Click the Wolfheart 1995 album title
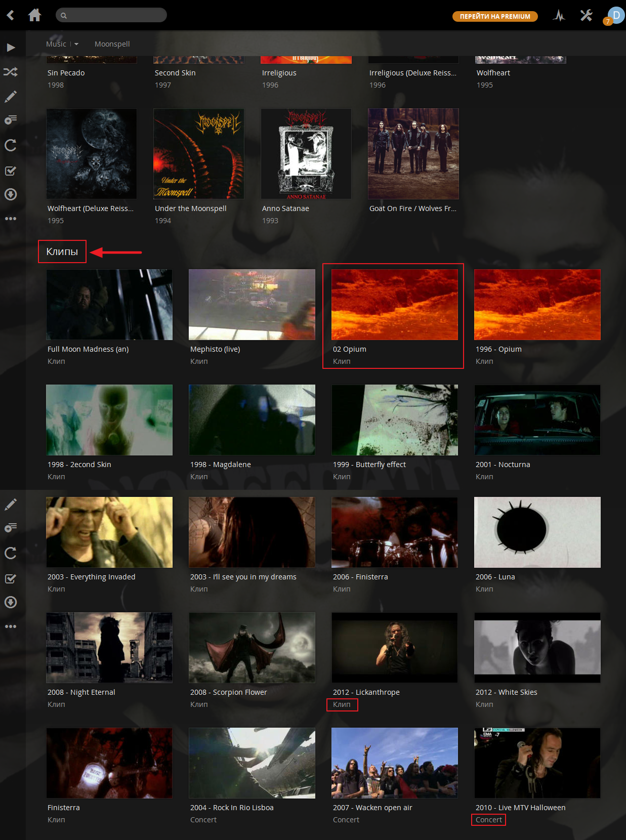Viewport: 626px width, 840px height. [493, 73]
